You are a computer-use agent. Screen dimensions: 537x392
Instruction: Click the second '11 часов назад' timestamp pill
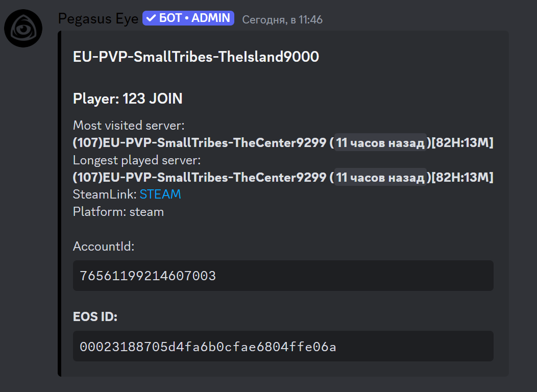[x=380, y=177]
